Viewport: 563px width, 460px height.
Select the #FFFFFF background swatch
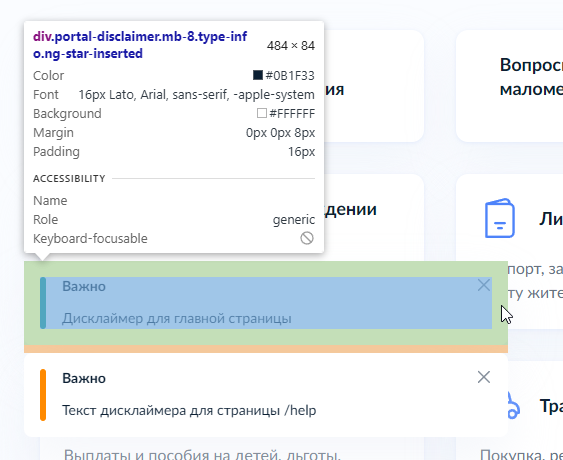(x=262, y=113)
